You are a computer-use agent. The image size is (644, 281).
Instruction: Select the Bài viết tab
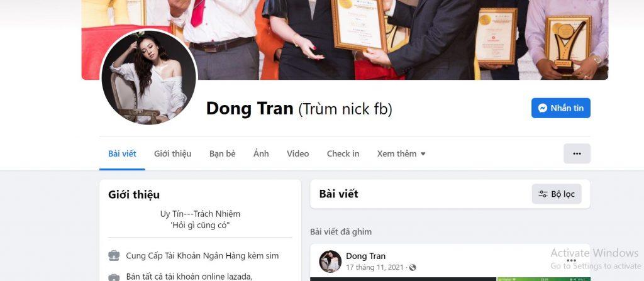click(122, 153)
